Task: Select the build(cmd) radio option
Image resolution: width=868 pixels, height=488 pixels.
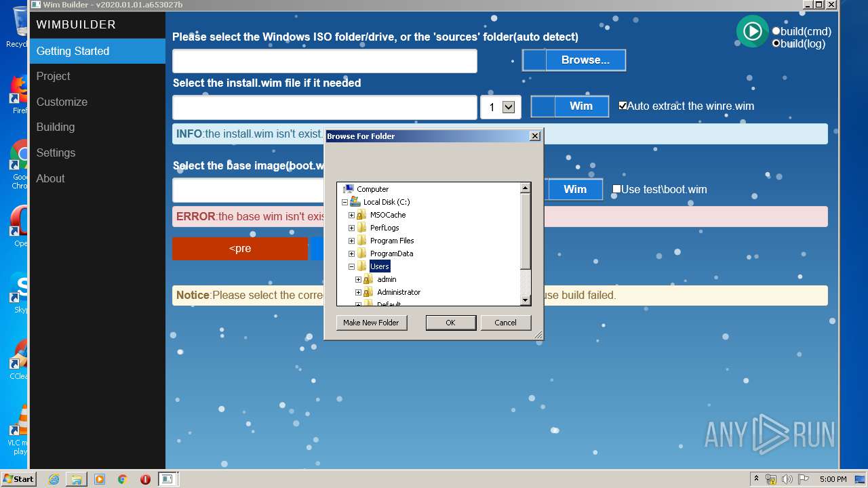Action: 776,31
